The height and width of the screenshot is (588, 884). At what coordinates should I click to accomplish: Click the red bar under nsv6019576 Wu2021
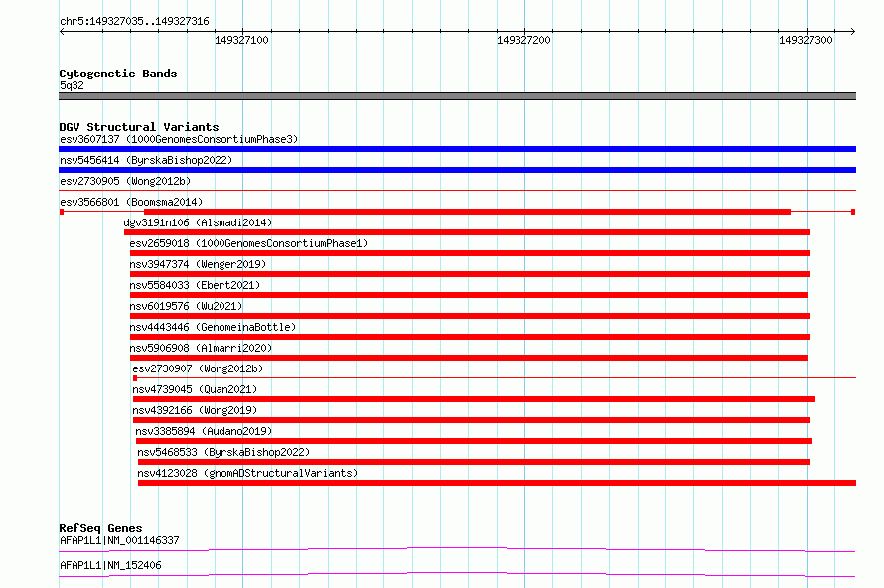(x=470, y=316)
